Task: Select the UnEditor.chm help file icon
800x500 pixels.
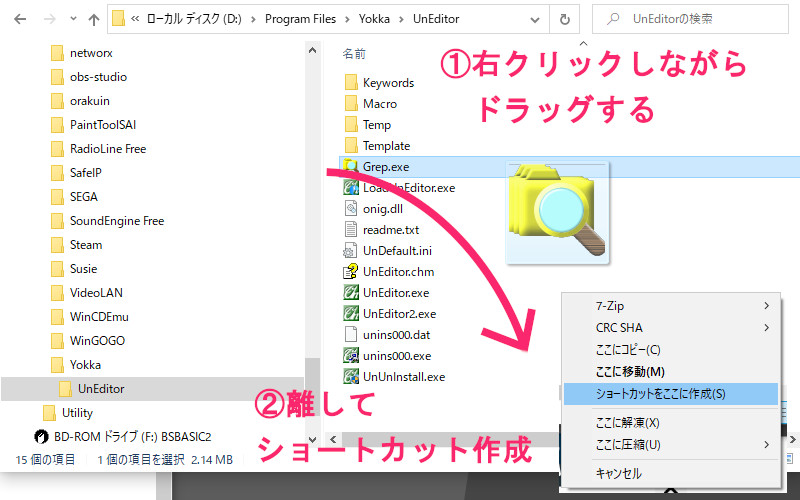Action: coord(351,271)
